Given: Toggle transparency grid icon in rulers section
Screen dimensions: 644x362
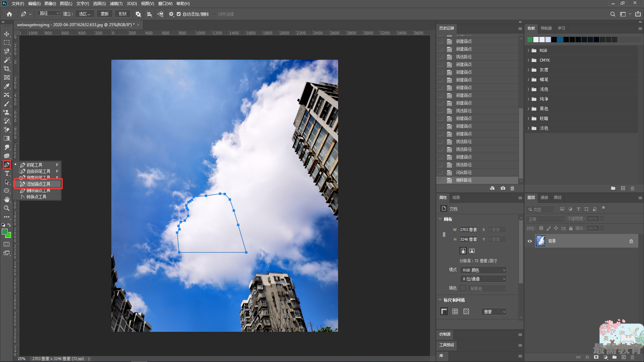Looking at the screenshot, I should (x=466, y=311).
